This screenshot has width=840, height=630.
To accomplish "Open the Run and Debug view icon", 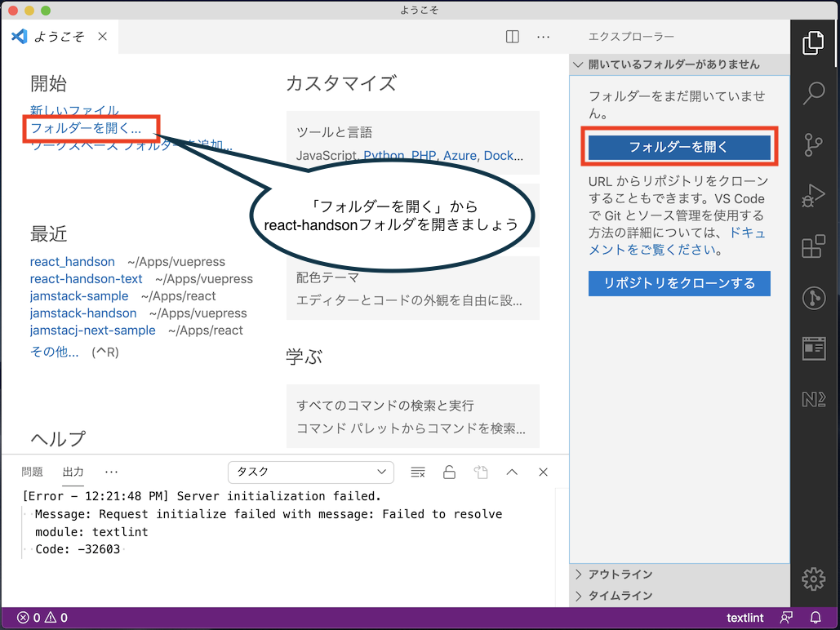I will [813, 196].
